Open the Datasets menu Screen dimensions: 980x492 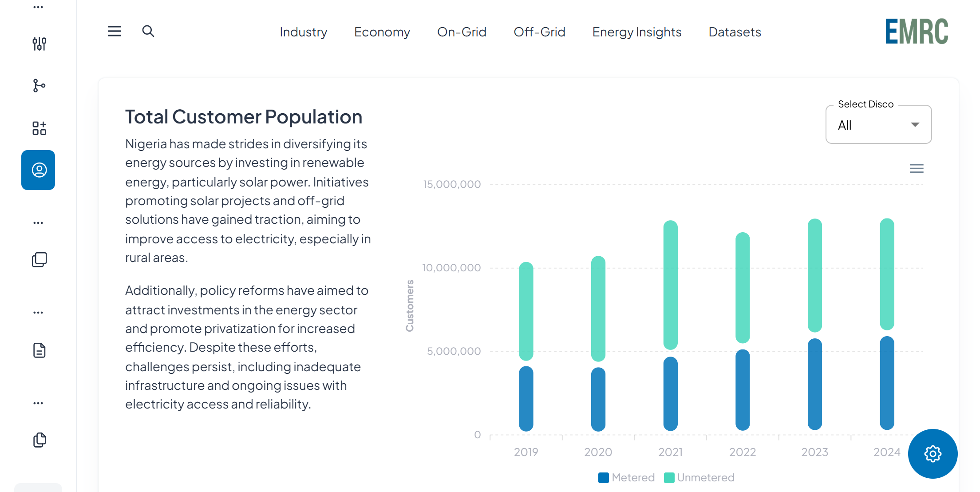tap(735, 32)
